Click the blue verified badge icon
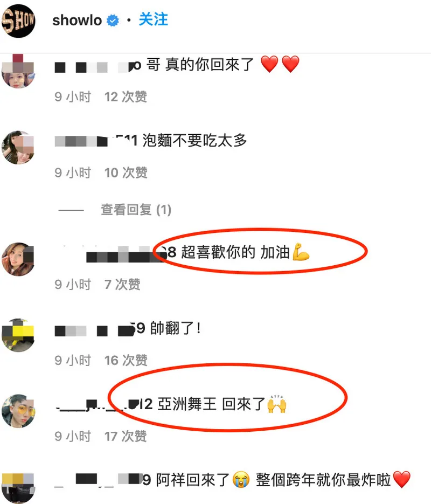Viewport: 431px width, 504px height. [x=113, y=21]
